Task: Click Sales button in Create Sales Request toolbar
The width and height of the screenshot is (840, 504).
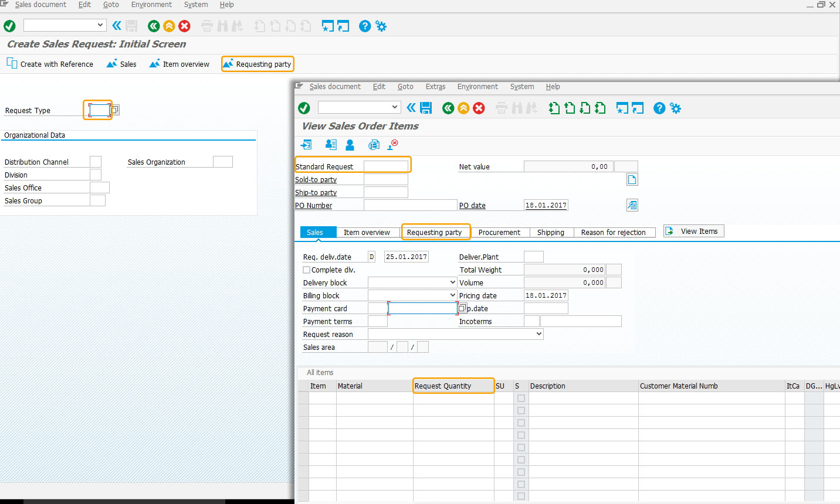Action: (x=121, y=64)
